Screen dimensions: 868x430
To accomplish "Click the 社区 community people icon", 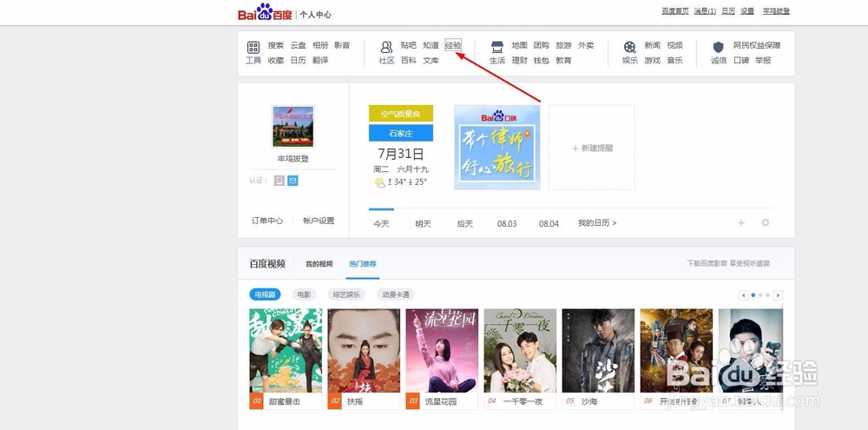I will tap(386, 47).
